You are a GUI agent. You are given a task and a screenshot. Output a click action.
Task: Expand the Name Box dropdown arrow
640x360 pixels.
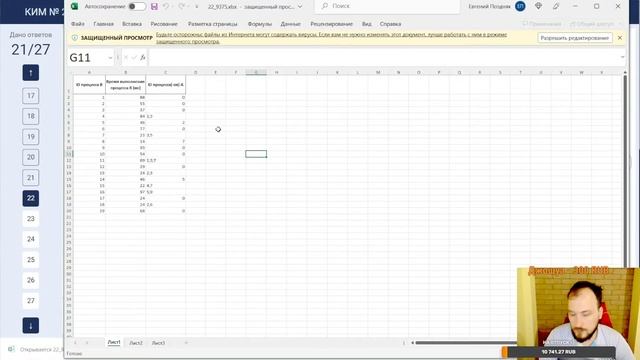(110, 58)
